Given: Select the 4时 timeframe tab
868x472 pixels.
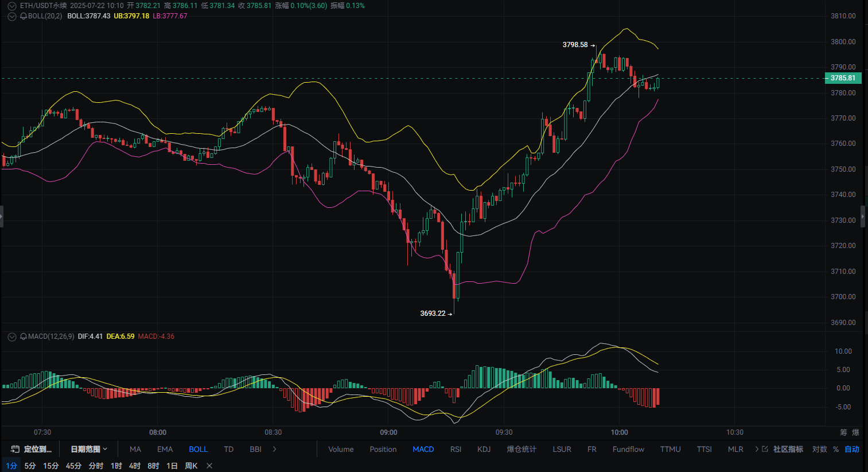Looking at the screenshot, I should 135,466.
